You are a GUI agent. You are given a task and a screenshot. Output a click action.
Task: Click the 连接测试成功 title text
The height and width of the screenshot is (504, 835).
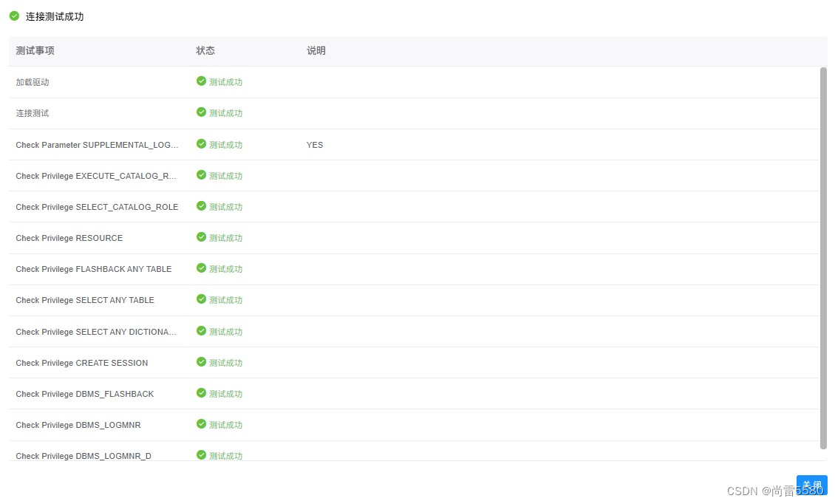[55, 16]
